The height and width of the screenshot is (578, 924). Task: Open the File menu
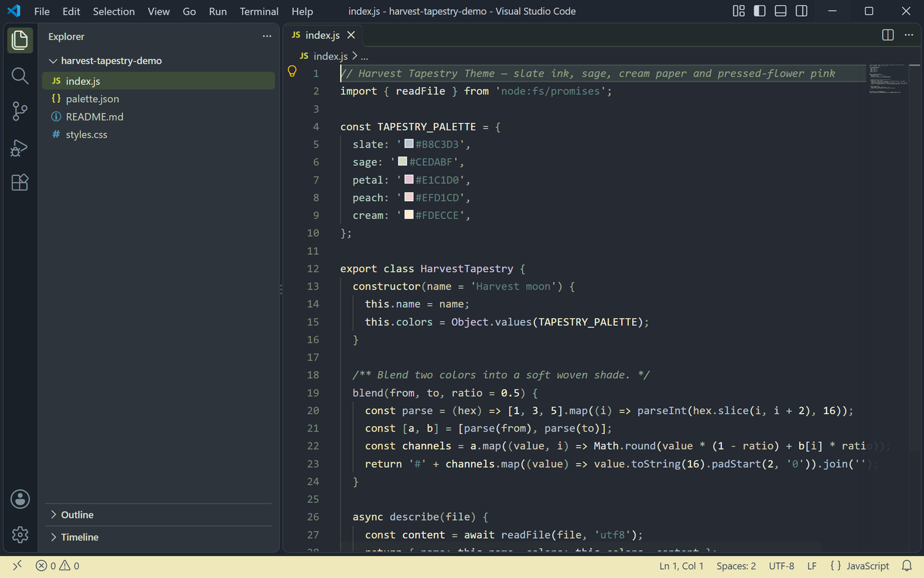(x=42, y=11)
